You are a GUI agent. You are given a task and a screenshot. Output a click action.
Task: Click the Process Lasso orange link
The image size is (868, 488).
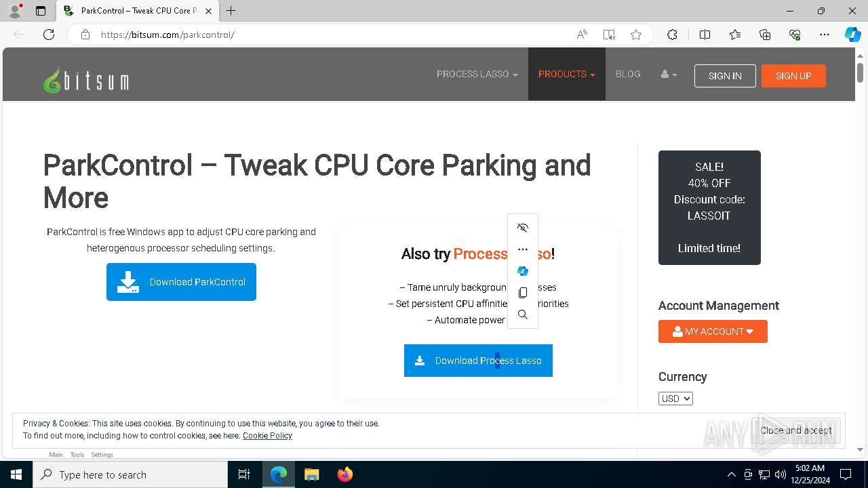(502, 253)
